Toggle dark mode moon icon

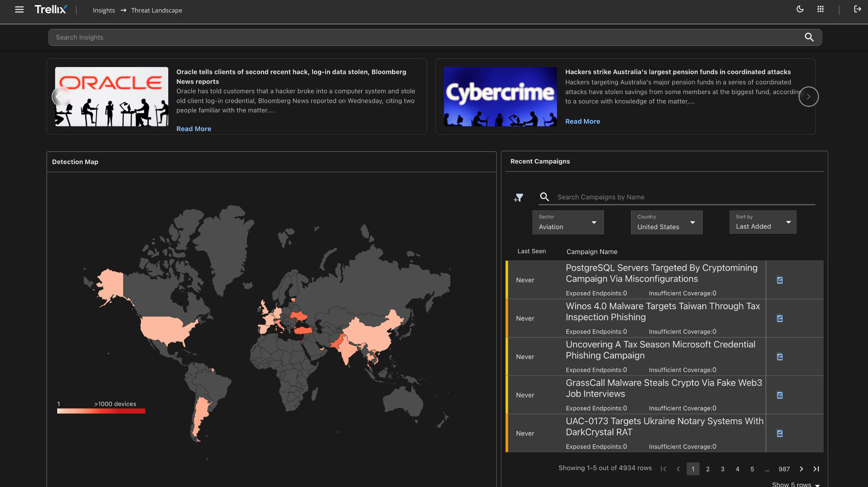(x=800, y=9)
